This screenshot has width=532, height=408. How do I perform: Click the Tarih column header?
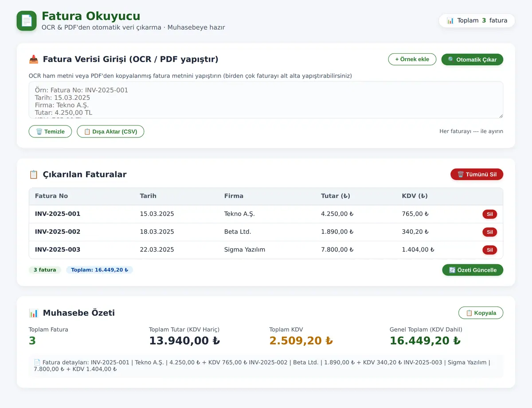[148, 196]
